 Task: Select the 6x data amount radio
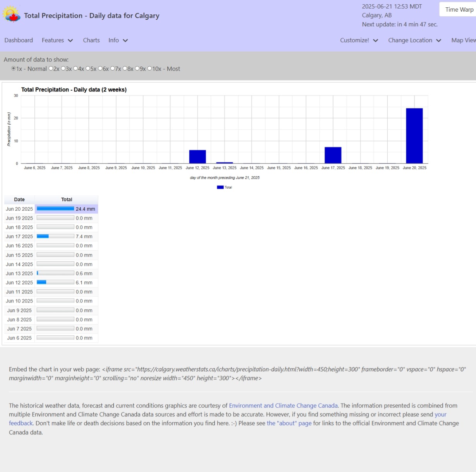click(100, 69)
